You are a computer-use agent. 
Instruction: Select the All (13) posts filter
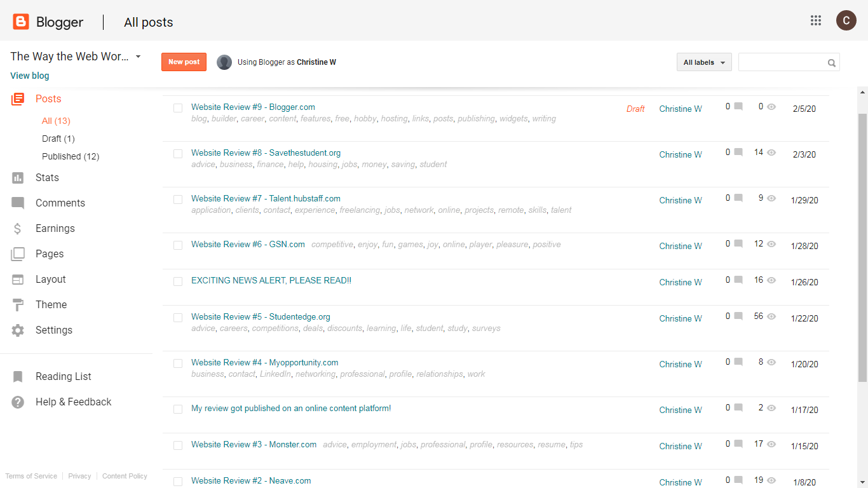click(56, 121)
